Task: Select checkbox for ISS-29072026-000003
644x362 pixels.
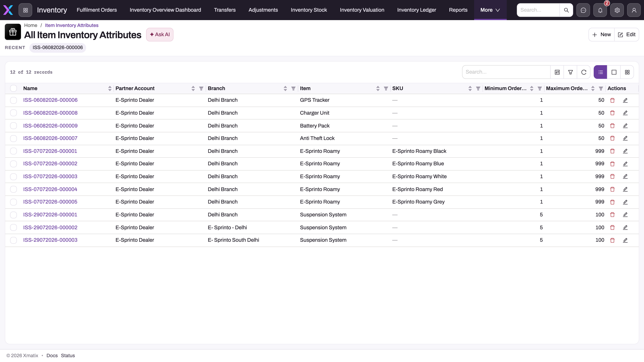Action: coord(13,240)
